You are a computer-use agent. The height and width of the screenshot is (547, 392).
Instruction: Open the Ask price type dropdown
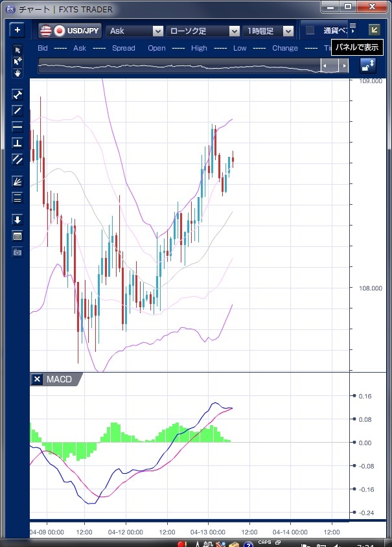135,31
